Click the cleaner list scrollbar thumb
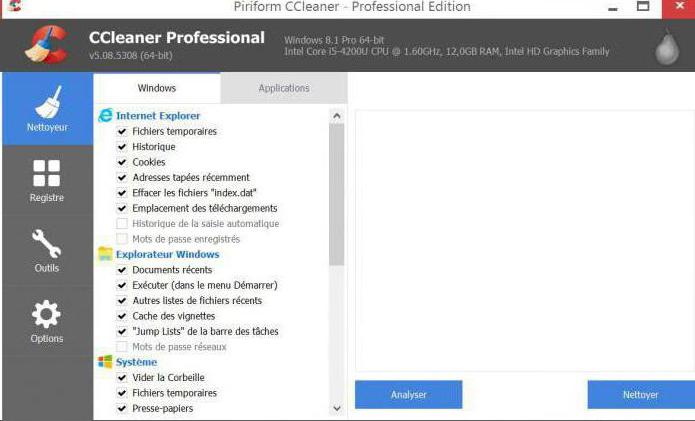 tap(337, 195)
